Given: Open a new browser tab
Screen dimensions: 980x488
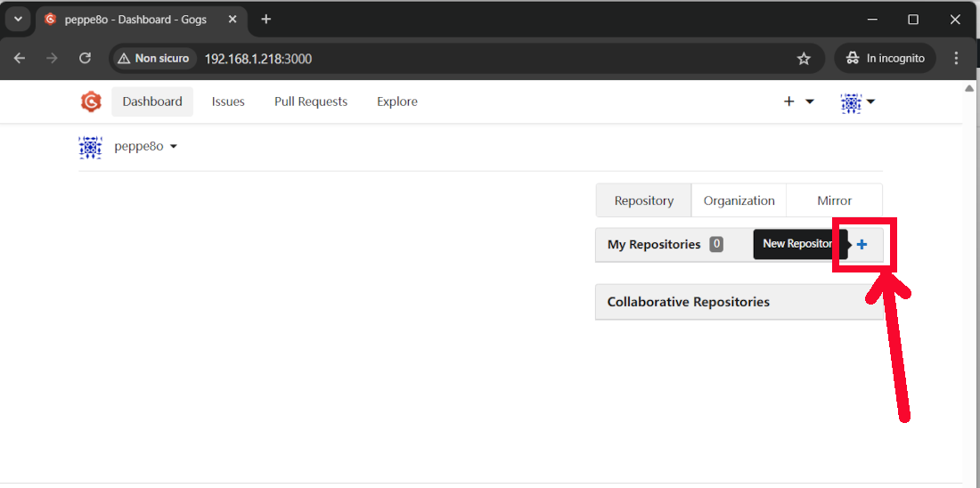Looking at the screenshot, I should click(x=266, y=20).
